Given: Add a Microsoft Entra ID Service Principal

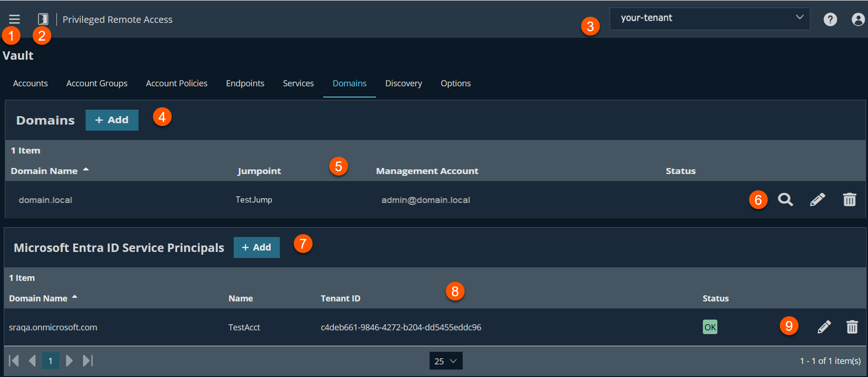Looking at the screenshot, I should (257, 247).
